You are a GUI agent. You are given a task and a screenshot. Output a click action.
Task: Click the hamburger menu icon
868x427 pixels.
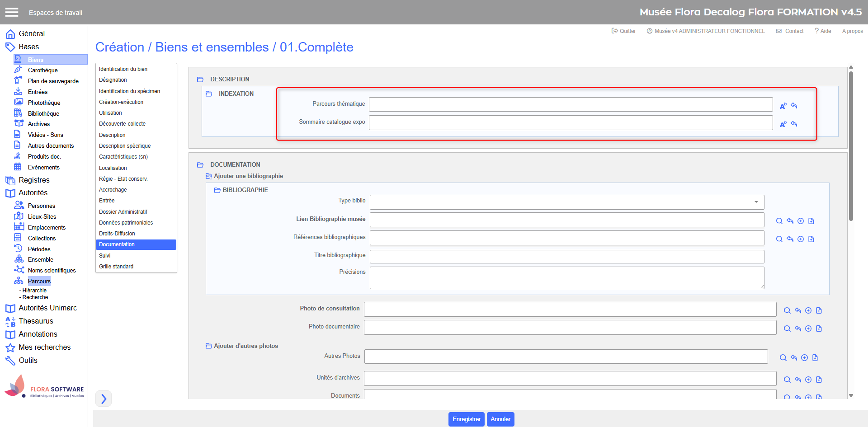click(x=12, y=12)
